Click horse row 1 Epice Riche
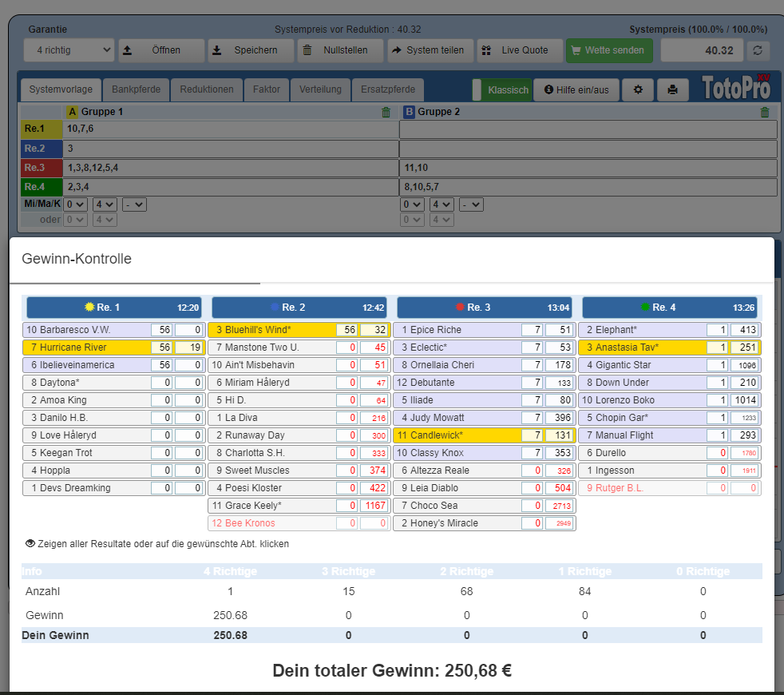The width and height of the screenshot is (784, 695). click(x=485, y=330)
